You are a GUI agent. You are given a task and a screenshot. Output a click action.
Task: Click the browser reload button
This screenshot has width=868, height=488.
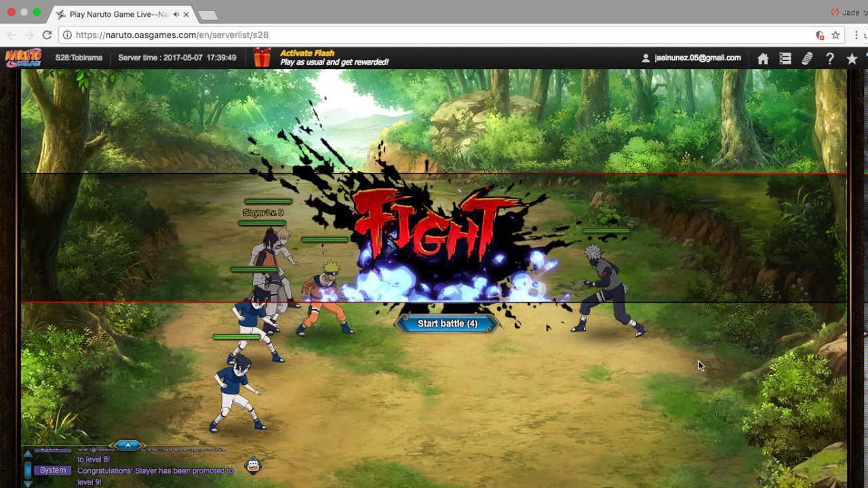click(x=47, y=35)
